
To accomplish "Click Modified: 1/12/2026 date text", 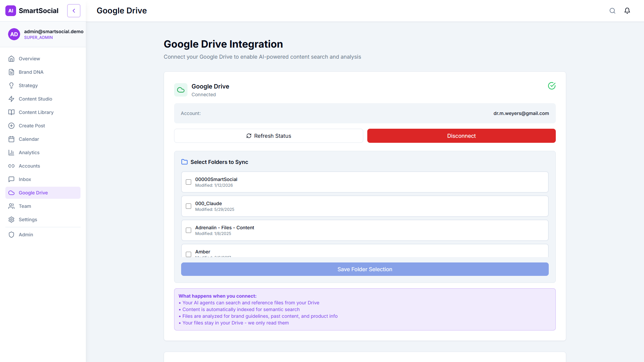I will point(214,185).
